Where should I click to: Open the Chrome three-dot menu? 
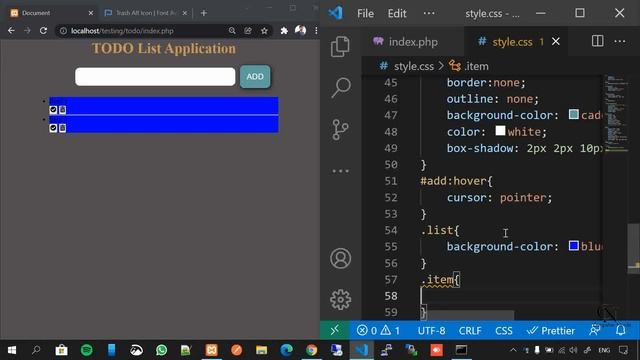pos(316,31)
